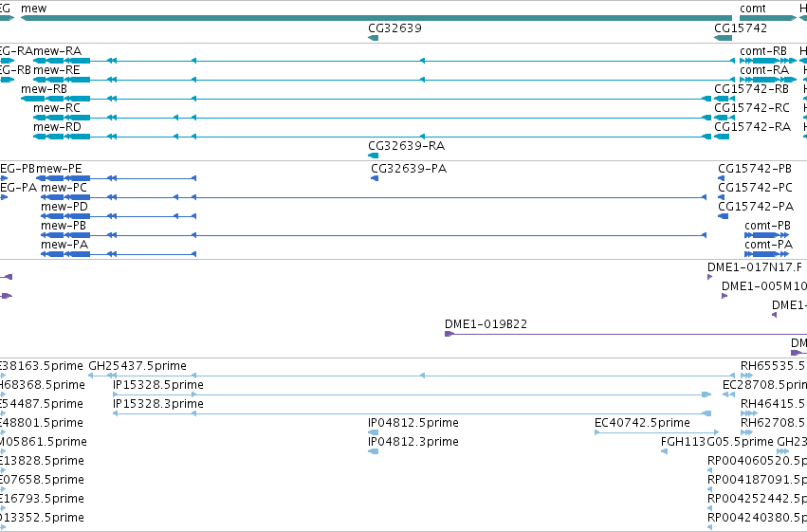The width and height of the screenshot is (807, 532).
Task: Open protein mew-PB
Action: (373, 235)
